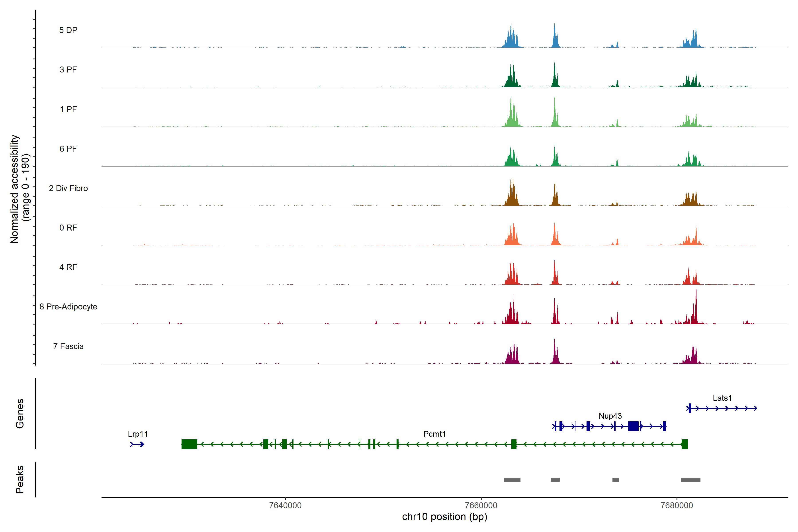Screen dimensions: 798x532
Task: Click the 8 Pre-Adipocyte track label
Action: pos(68,307)
